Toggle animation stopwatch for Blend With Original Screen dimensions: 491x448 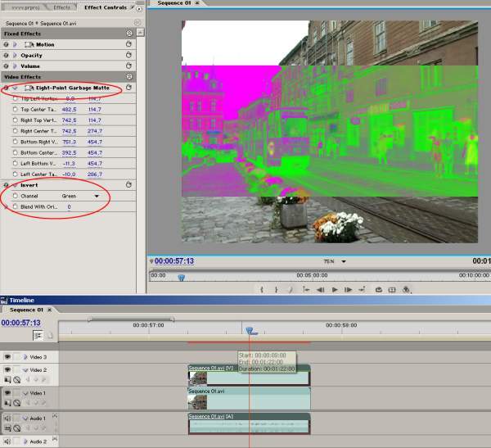pyautogui.click(x=15, y=206)
